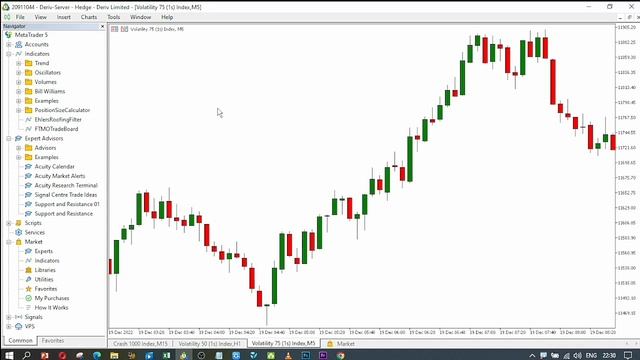The image size is (640, 360).
Task: Click the Acuity Calendar expert icon
Action: tap(29, 167)
